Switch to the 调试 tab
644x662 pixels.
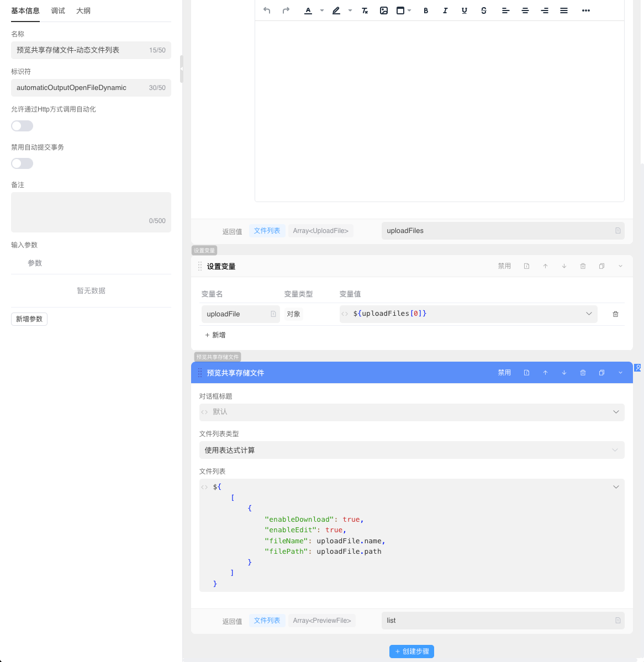tap(58, 11)
